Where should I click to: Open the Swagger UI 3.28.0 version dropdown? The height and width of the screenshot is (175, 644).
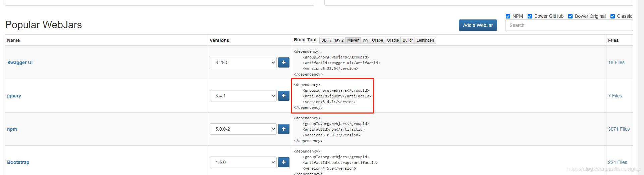click(x=243, y=62)
